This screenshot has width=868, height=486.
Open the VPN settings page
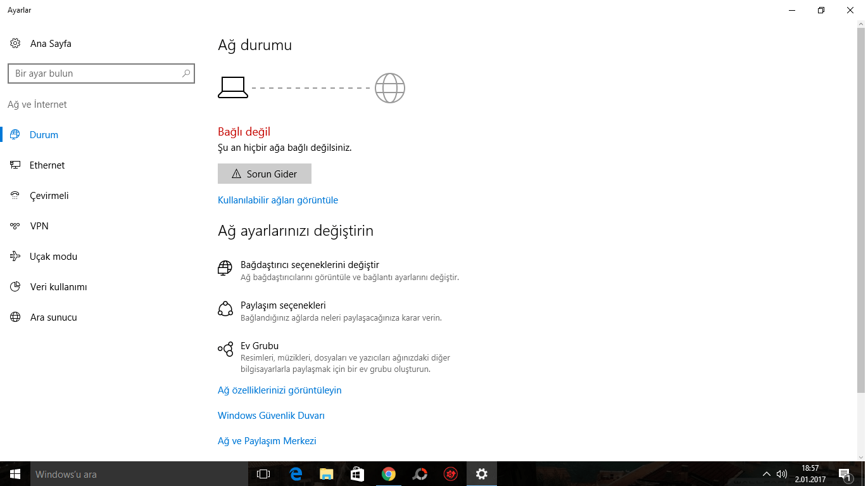click(38, 226)
